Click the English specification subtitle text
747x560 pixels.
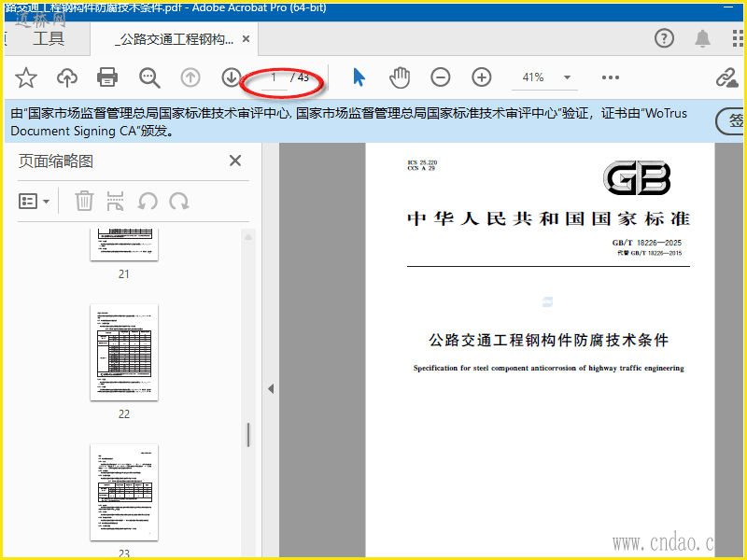(548, 368)
